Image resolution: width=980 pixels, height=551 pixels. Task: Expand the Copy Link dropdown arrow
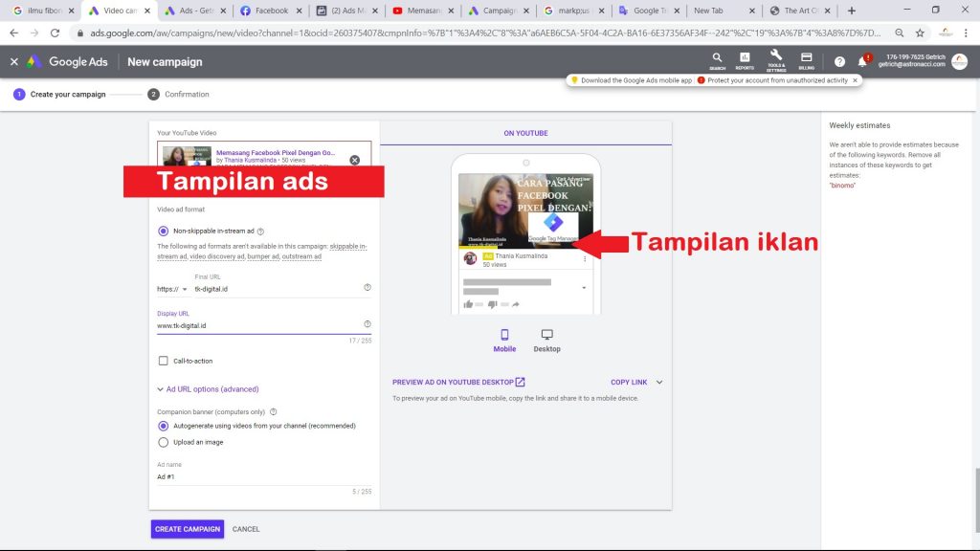[x=659, y=382]
